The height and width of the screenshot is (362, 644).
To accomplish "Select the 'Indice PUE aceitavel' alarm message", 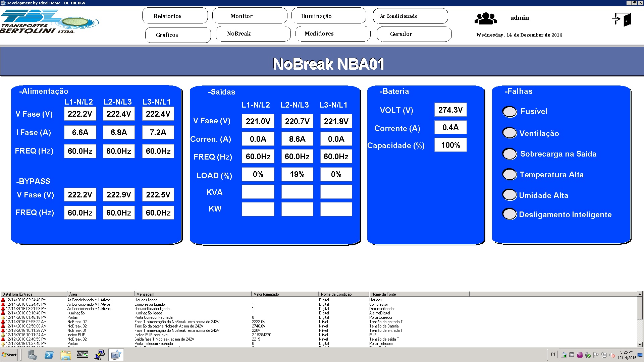I will 151,335.
